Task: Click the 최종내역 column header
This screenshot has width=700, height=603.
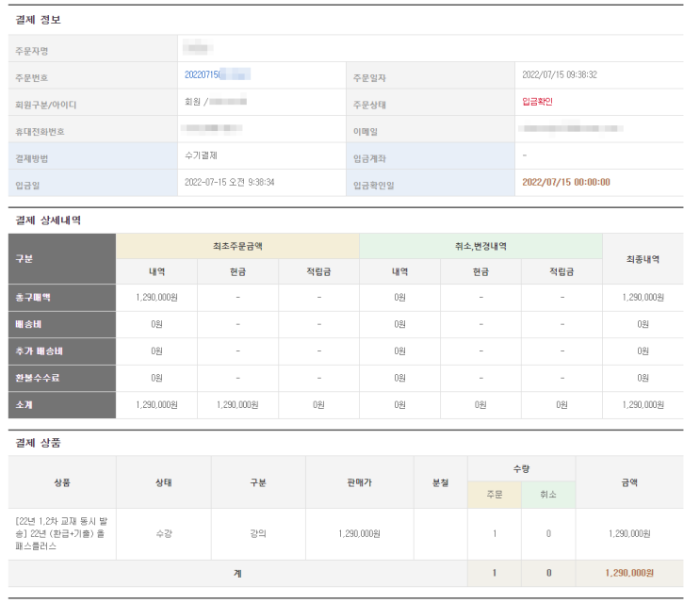Action: coord(643,259)
